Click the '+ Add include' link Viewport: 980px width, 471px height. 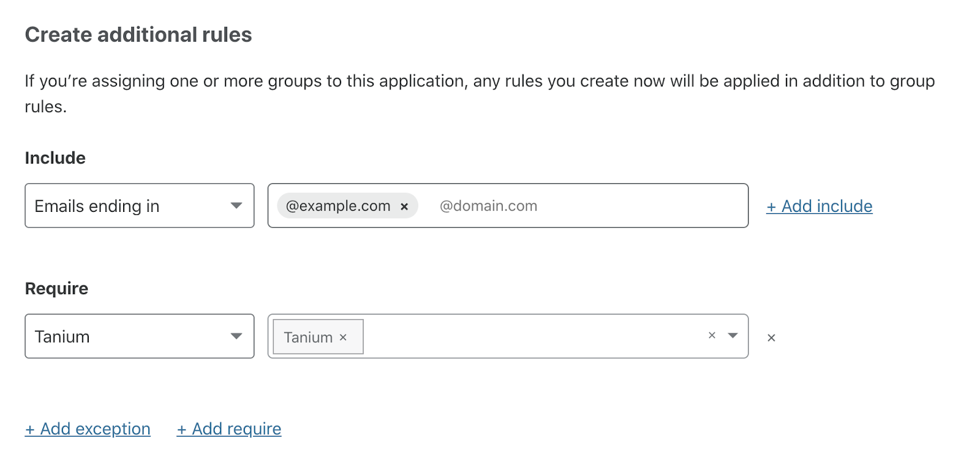[x=819, y=206]
